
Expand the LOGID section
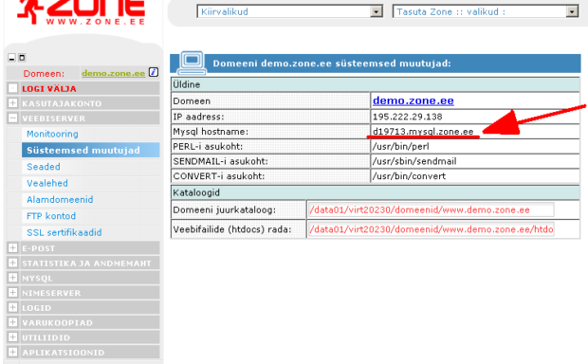12,307
